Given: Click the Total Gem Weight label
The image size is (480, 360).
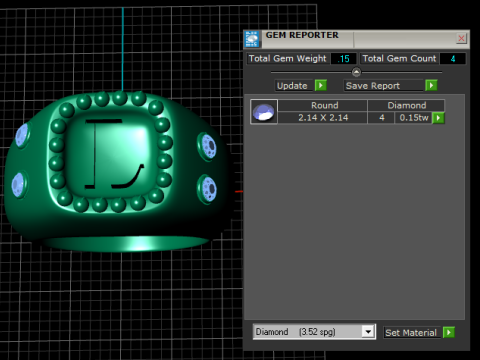Looking at the screenshot, I should pos(288,59).
